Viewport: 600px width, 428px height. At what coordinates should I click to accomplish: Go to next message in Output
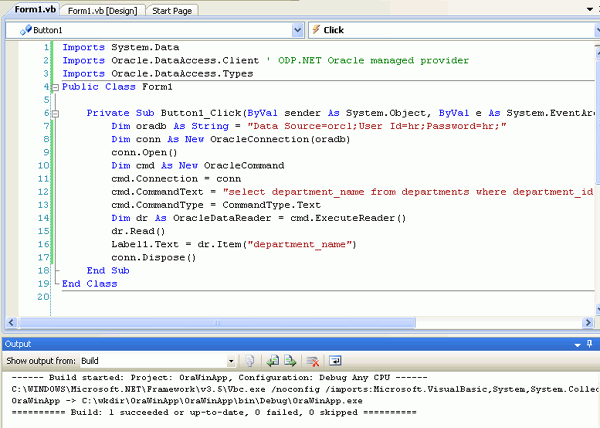pos(289,360)
